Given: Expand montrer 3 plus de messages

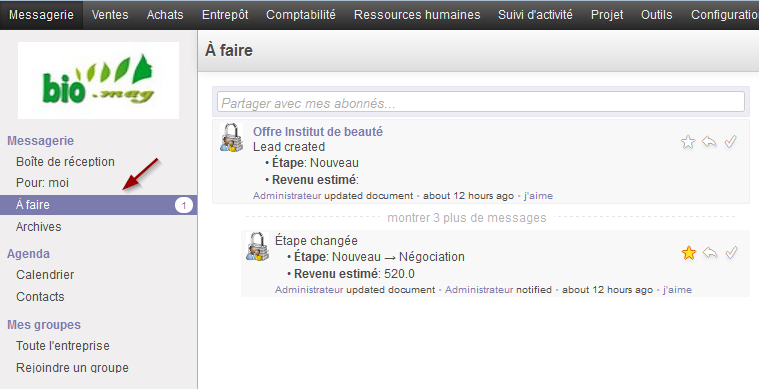Looking at the screenshot, I should coord(467,218).
